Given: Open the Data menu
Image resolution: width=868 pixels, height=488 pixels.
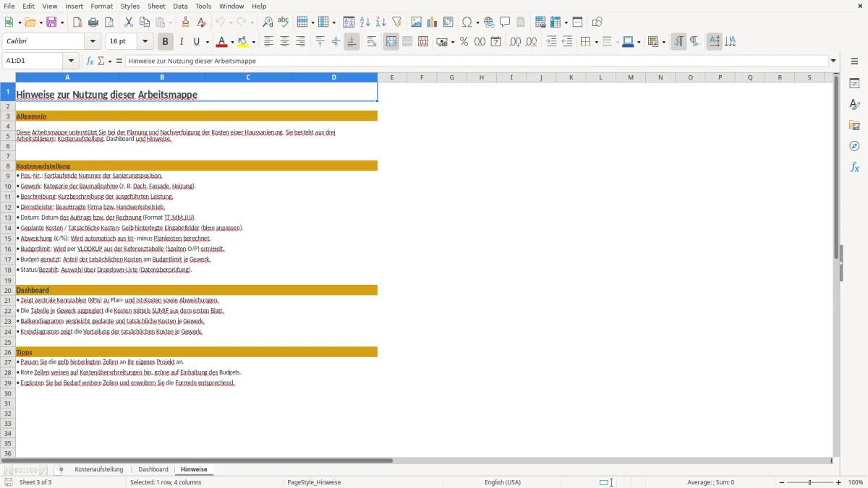Looking at the screenshot, I should [x=180, y=6].
